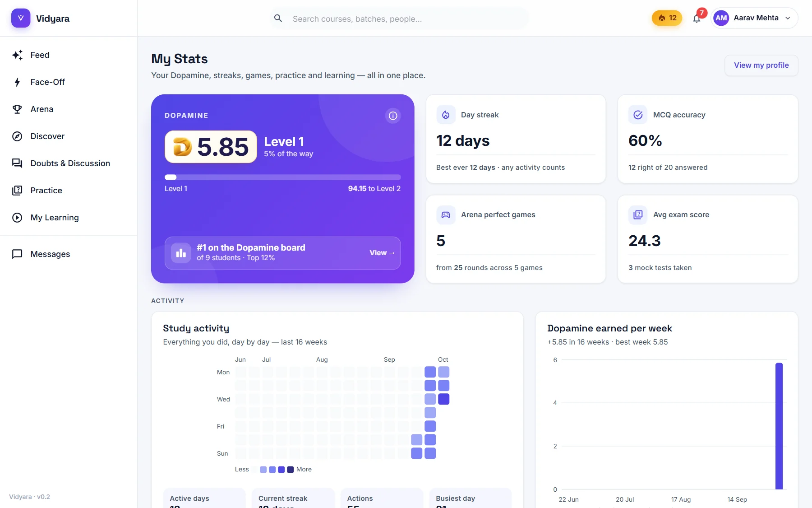Click the darkest legend swatch beside More

coord(291,470)
